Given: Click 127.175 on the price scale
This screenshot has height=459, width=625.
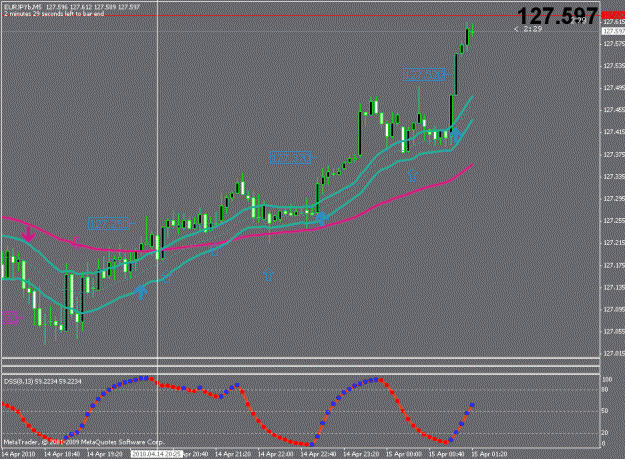Looking at the screenshot, I should pos(614,265).
